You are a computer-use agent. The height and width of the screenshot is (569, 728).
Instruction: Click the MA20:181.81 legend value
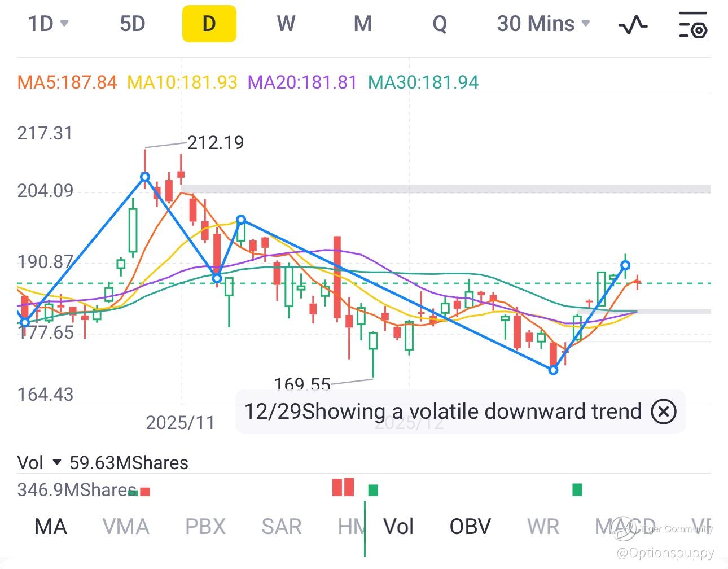point(302,82)
